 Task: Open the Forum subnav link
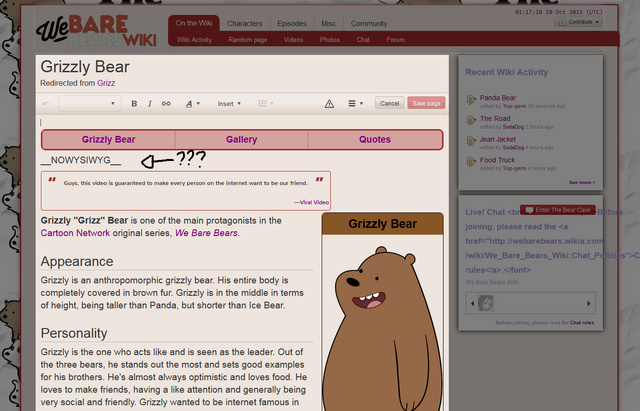[x=396, y=40]
